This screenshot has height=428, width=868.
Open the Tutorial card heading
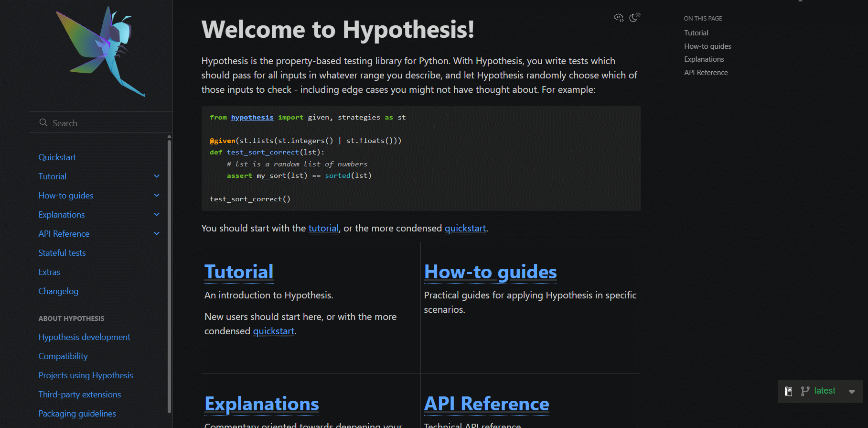239,272
